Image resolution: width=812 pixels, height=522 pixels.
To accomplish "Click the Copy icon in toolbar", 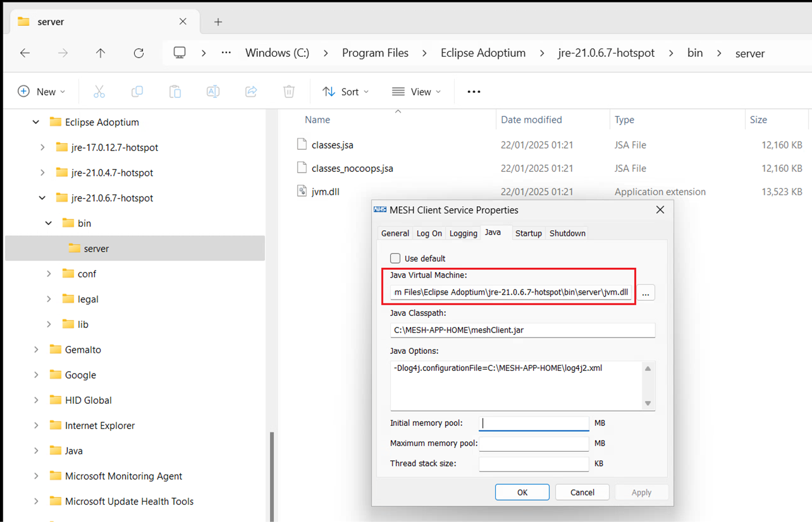I will pos(137,92).
